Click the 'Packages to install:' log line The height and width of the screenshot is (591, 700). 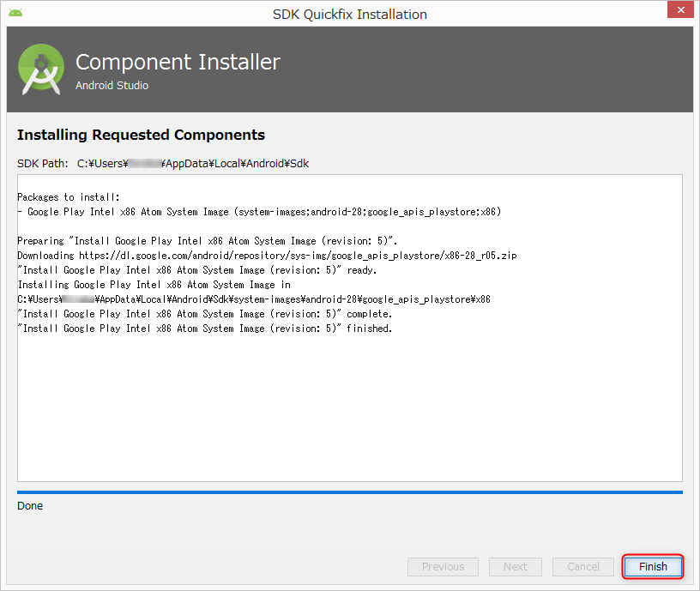tap(69, 196)
